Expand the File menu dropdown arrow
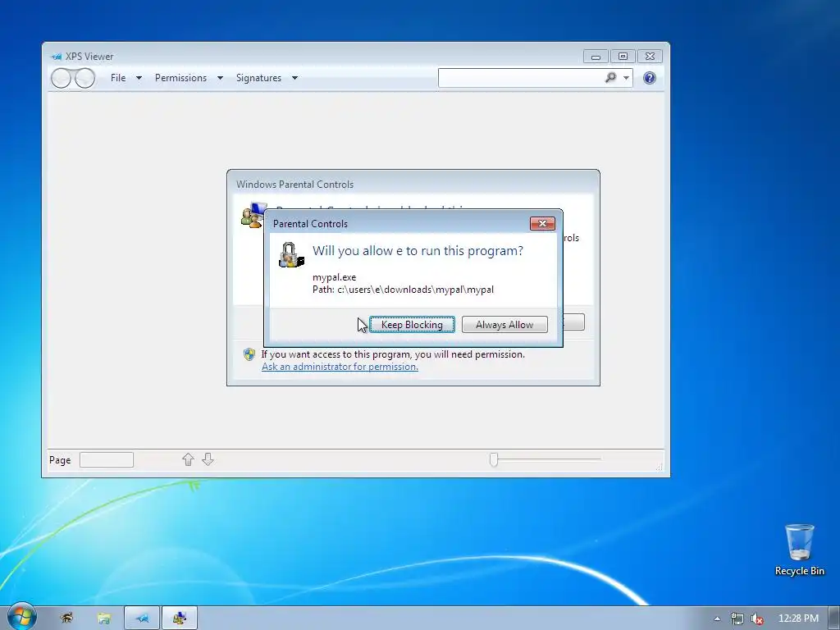 (x=139, y=78)
